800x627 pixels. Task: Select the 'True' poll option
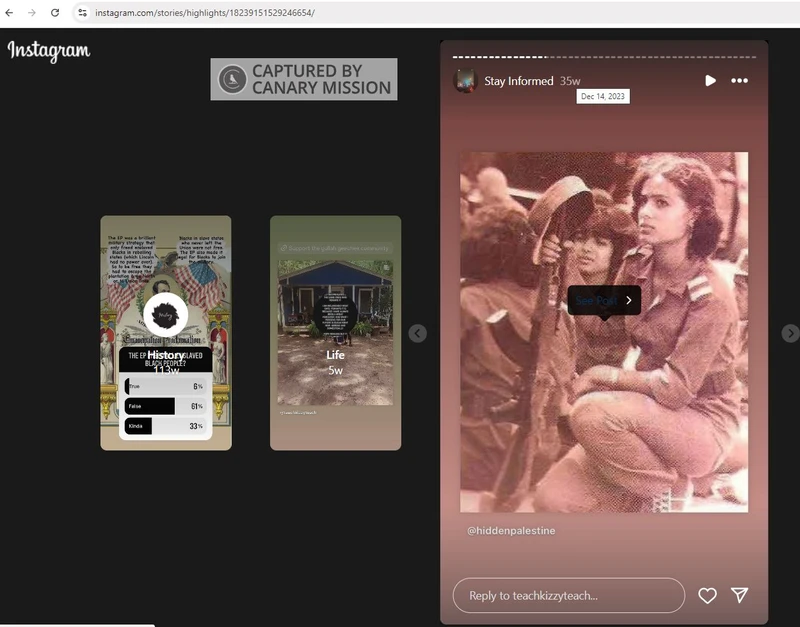coord(165,386)
